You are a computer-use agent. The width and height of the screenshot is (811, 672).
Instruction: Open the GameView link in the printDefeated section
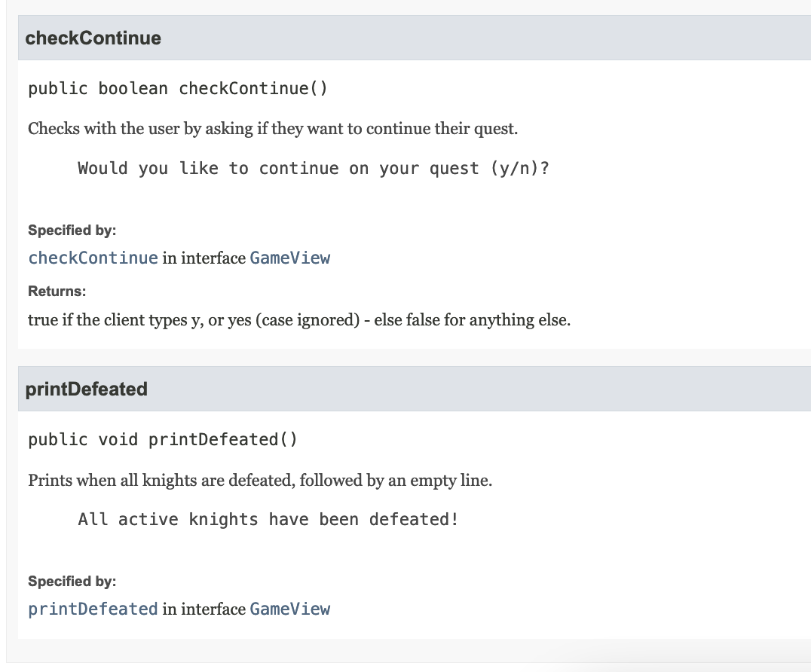(289, 609)
